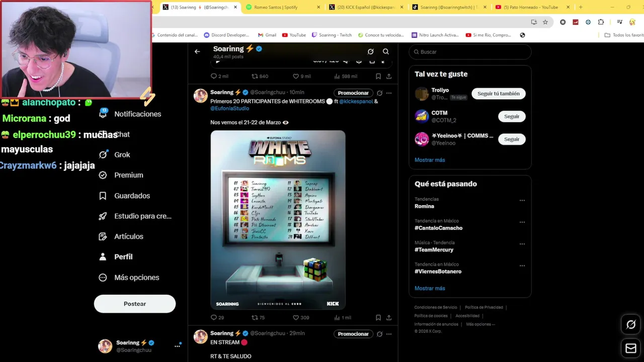This screenshot has width=644, height=362.
Task: Open the floating Messages envelope button
Action: click(631, 348)
